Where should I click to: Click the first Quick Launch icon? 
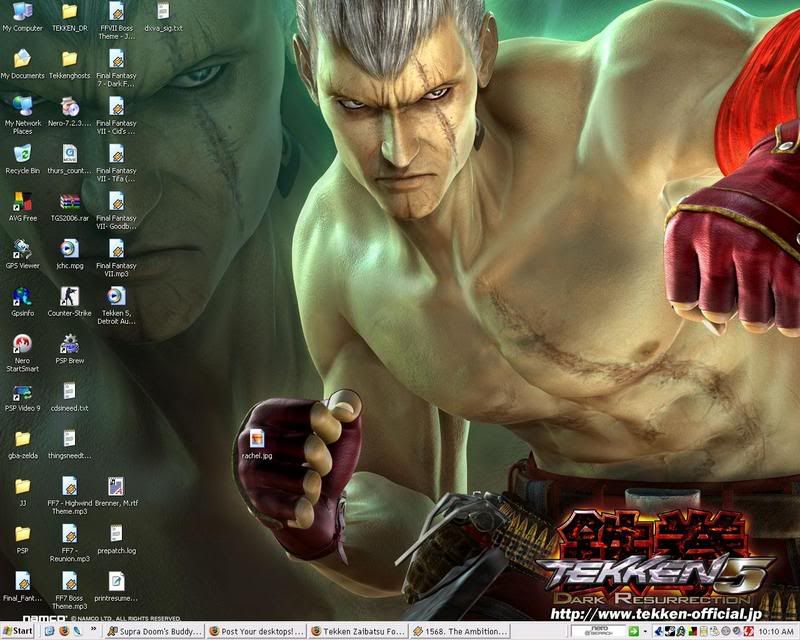(49, 631)
